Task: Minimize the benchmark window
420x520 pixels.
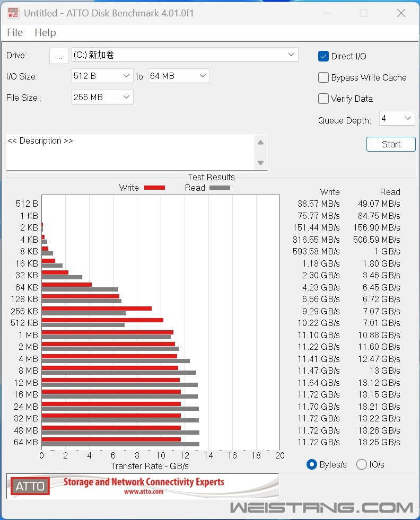Action: (326, 13)
